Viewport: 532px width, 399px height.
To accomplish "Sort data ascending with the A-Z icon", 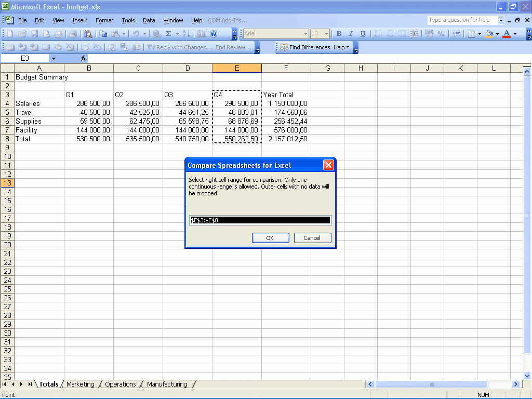I will click(186, 33).
